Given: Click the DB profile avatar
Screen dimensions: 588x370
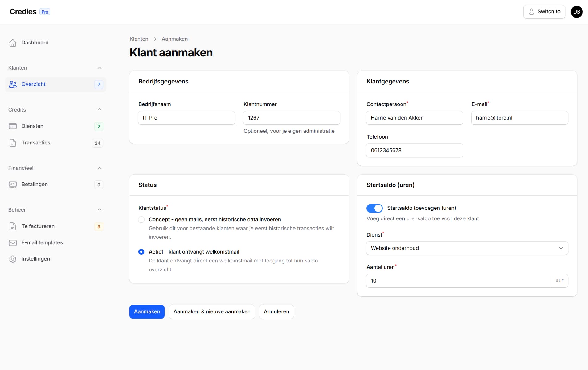Looking at the screenshot, I should pyautogui.click(x=577, y=12).
